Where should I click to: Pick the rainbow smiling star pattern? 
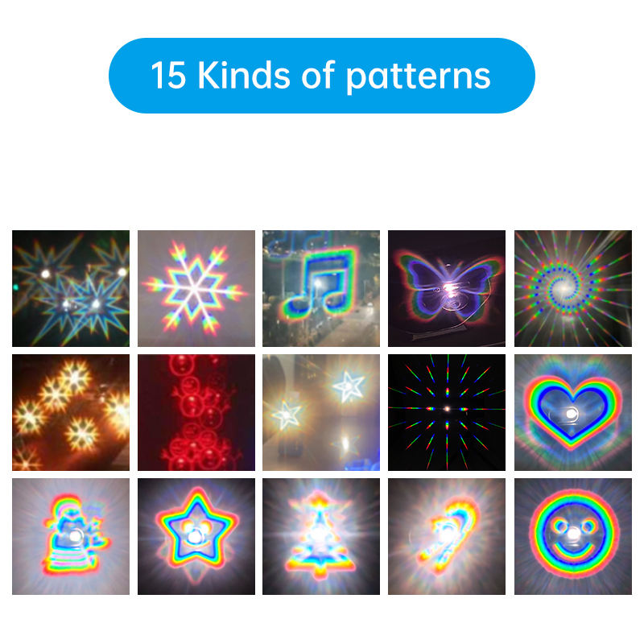(x=196, y=536)
